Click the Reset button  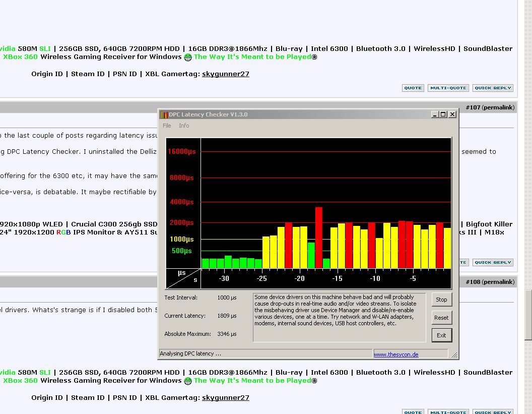pos(441,318)
